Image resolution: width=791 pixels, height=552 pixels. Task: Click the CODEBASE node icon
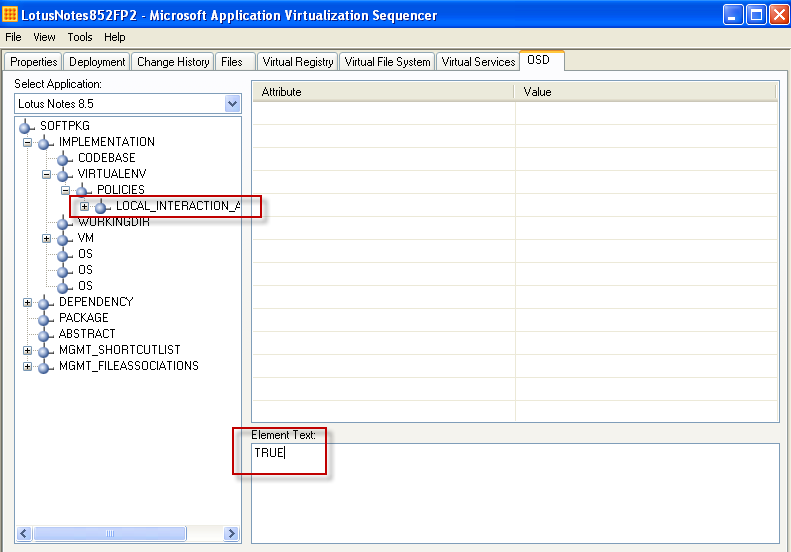pos(65,159)
